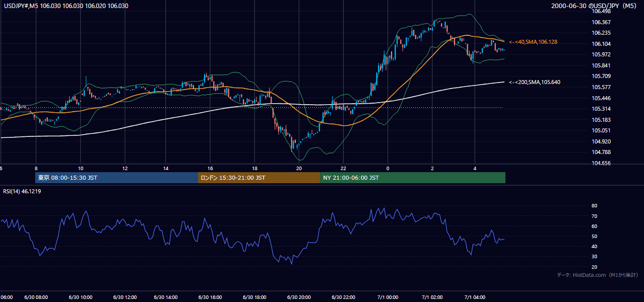The image size is (644, 302).
Task: Click the 106.367 price axis label
Action: click(x=601, y=22)
